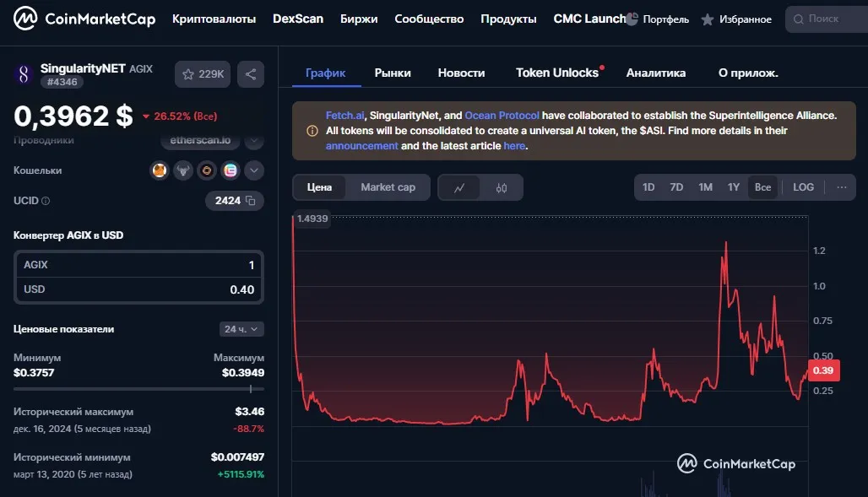The image size is (868, 497).
Task: Click the +5115.91% gain text
Action: [241, 474]
